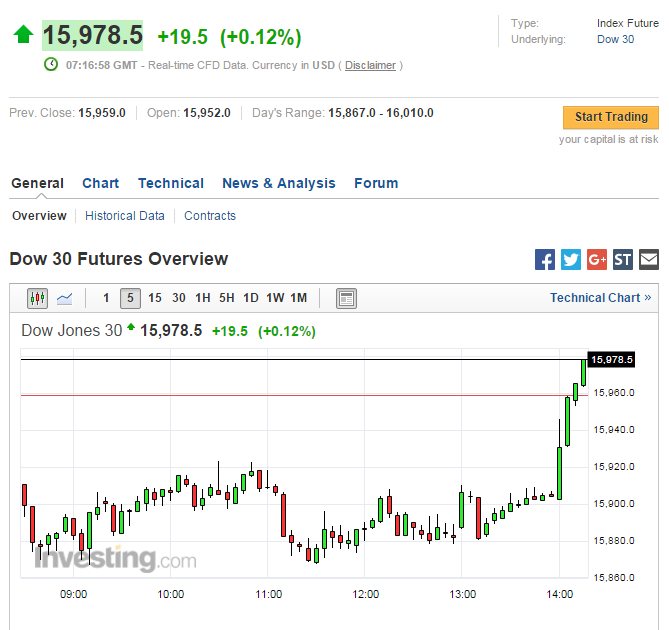Click the black 15,978.5 chart price label

tap(611, 360)
